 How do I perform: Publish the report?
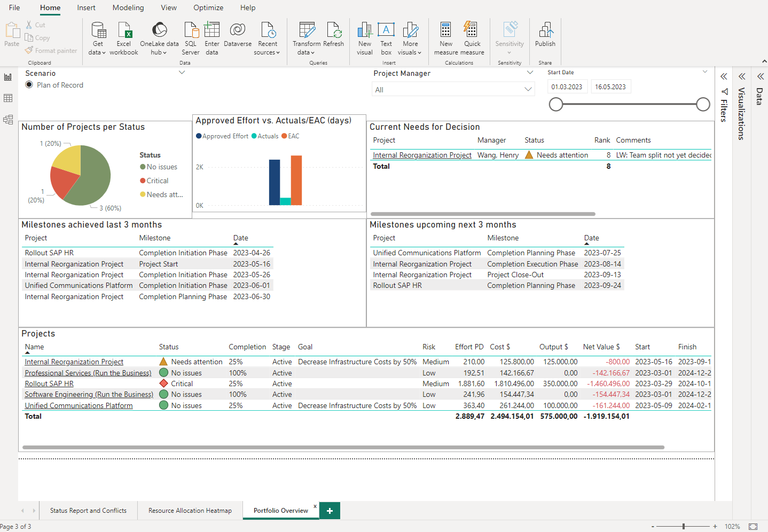(x=545, y=35)
